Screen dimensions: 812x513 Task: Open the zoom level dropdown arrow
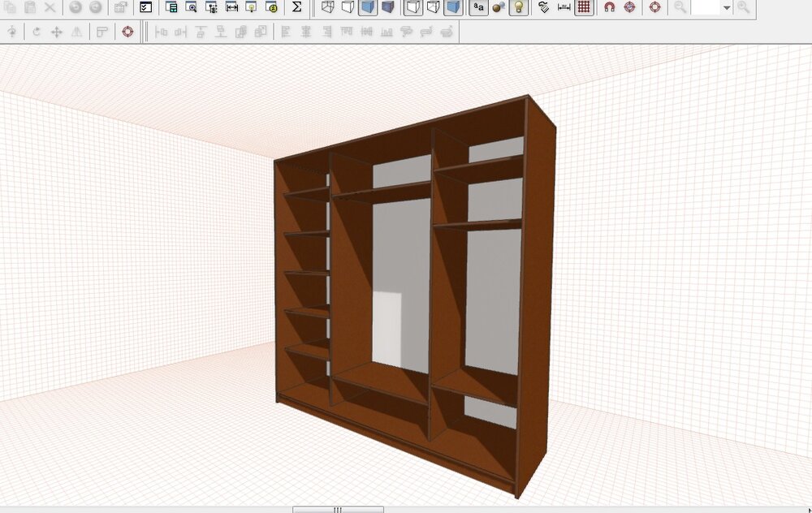726,7
